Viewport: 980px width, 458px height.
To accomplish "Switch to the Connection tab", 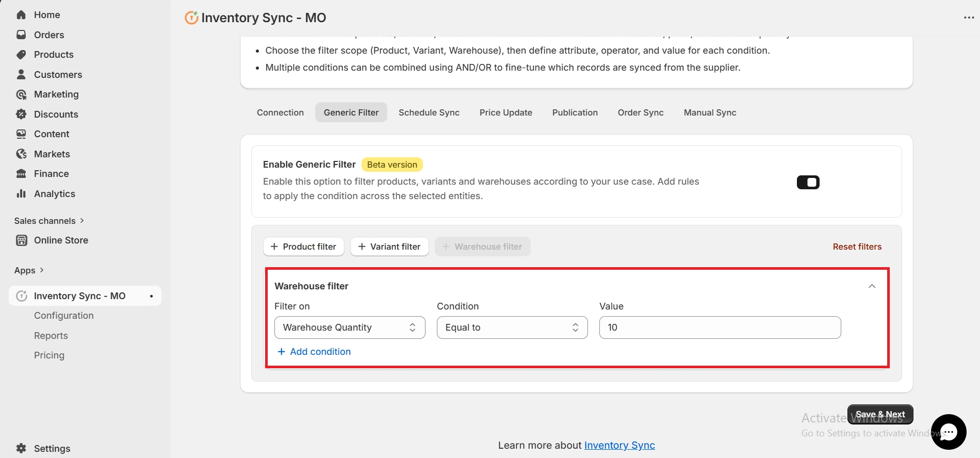I will click(280, 112).
